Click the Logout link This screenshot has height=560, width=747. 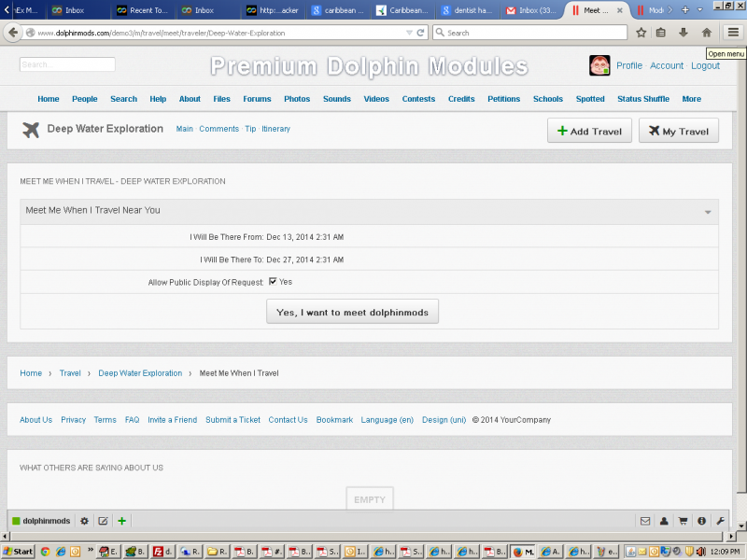[705, 65]
